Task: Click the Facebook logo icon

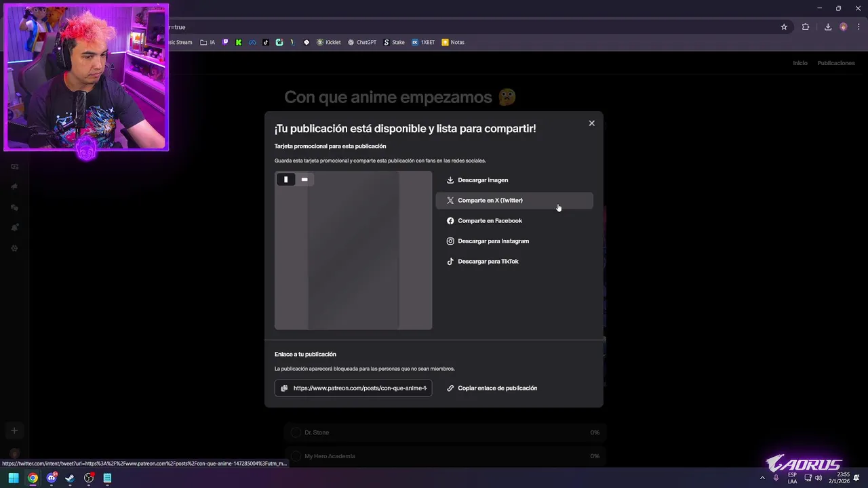Action: pos(450,221)
